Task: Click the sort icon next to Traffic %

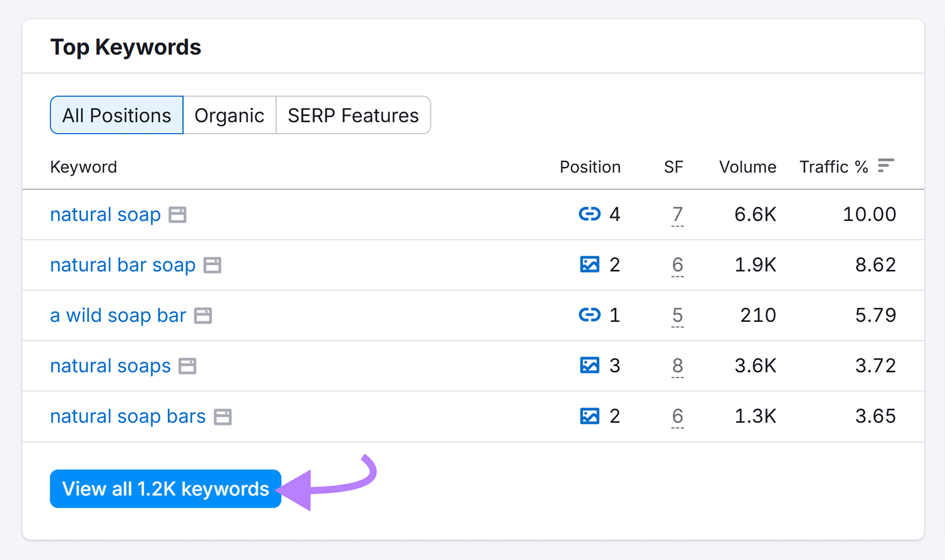Action: click(x=884, y=166)
